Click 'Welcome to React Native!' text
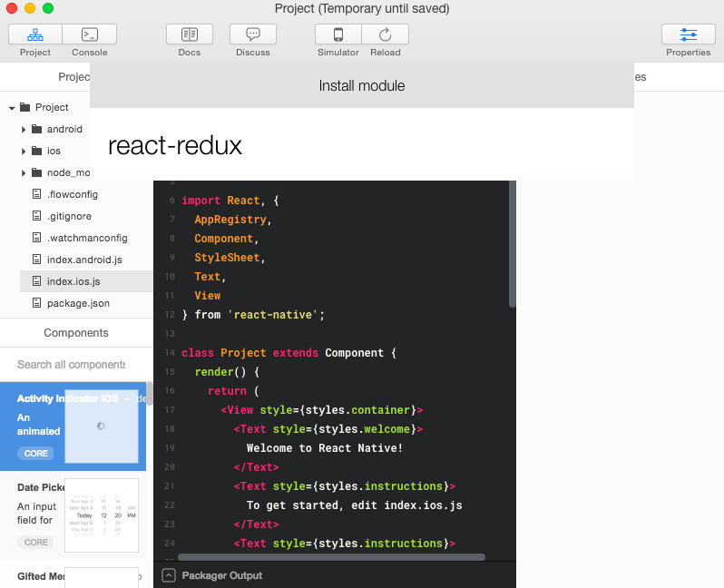The image size is (724, 588). tap(325, 448)
